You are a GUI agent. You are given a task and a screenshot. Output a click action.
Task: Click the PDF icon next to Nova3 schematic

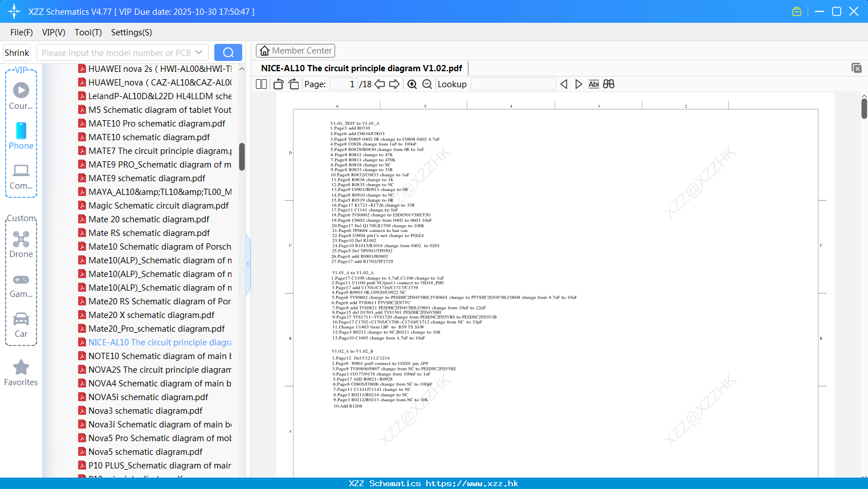click(82, 411)
